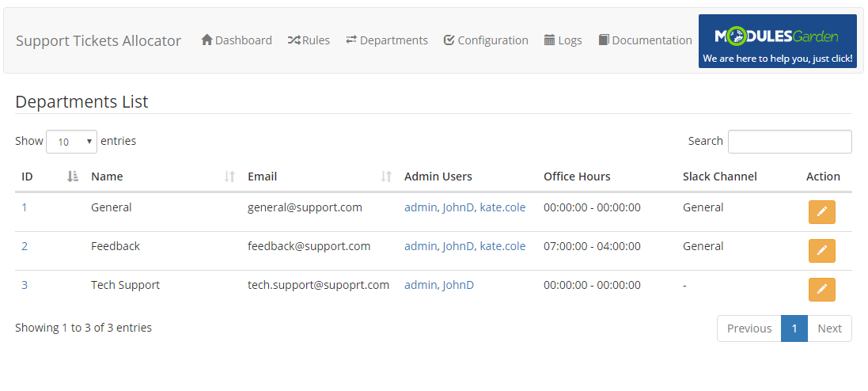Click the General Slack channel in Feedback row
The height and width of the screenshot is (391, 868).
coord(703,246)
